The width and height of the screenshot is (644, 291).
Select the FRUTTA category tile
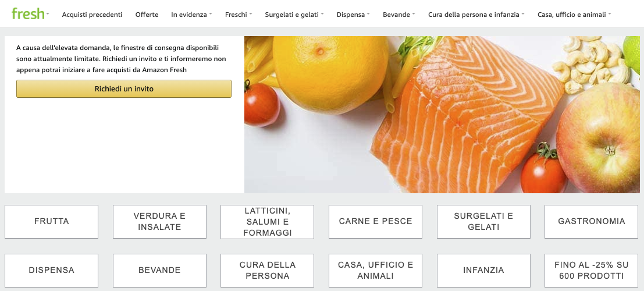(51, 222)
